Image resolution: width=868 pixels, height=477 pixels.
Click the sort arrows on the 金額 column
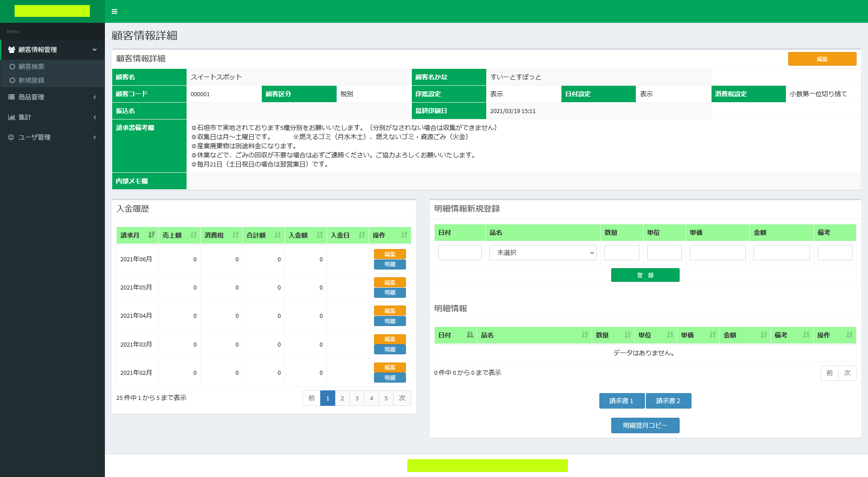pos(764,335)
